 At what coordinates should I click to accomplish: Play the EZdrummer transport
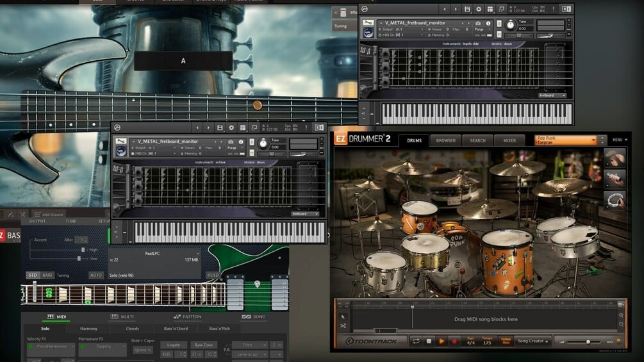[442, 341]
